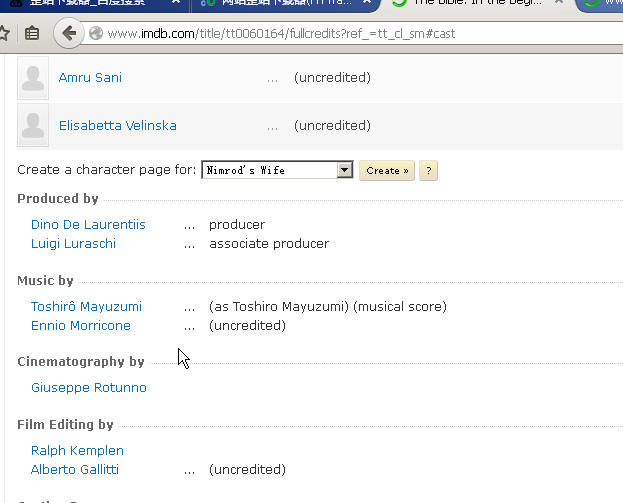
Task: Open the Luigi Luraschi link
Action: [x=74, y=244]
